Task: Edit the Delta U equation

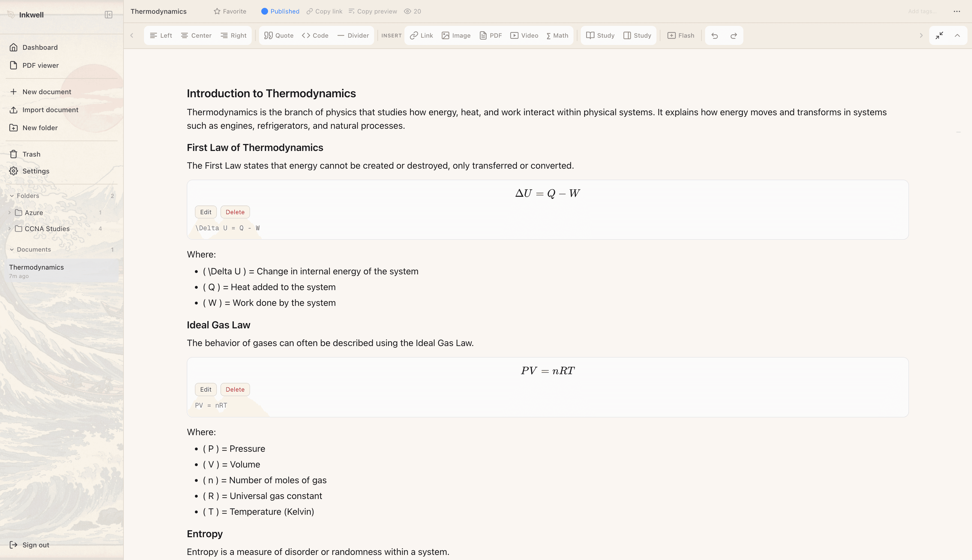Action: [x=206, y=212]
